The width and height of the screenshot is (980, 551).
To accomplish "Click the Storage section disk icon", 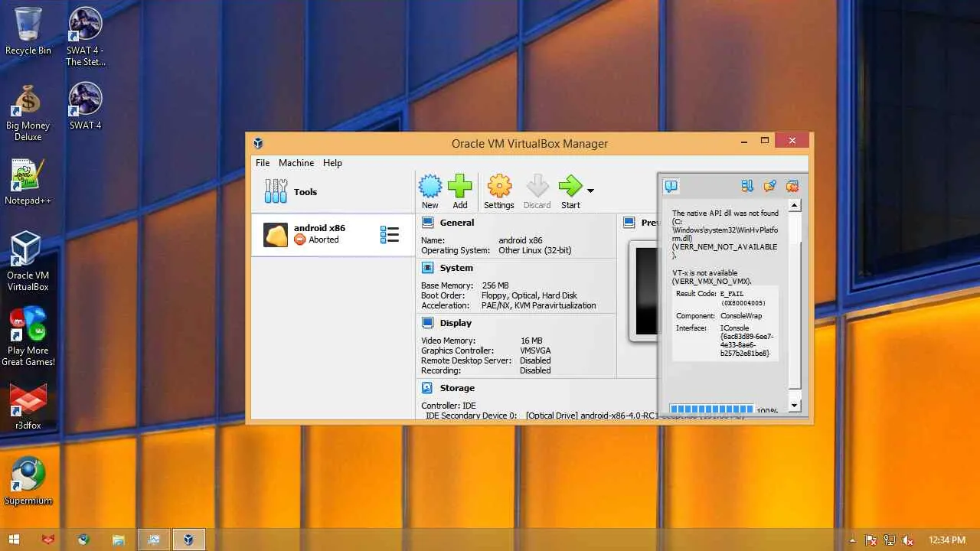I will (x=427, y=388).
